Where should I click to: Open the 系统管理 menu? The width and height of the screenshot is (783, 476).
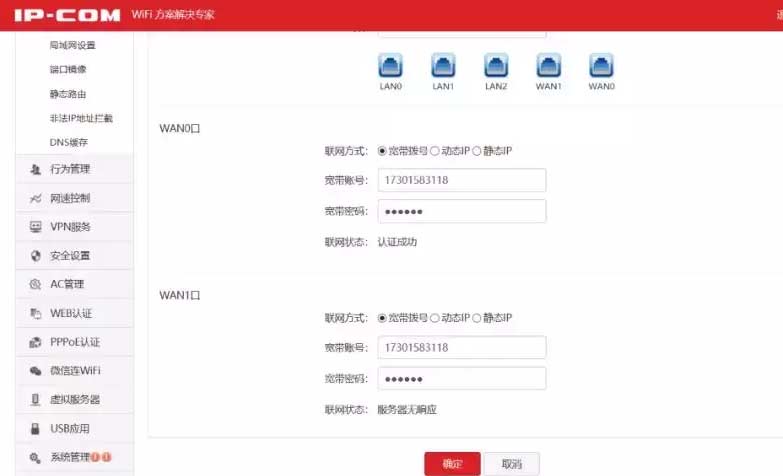[x=74, y=458]
